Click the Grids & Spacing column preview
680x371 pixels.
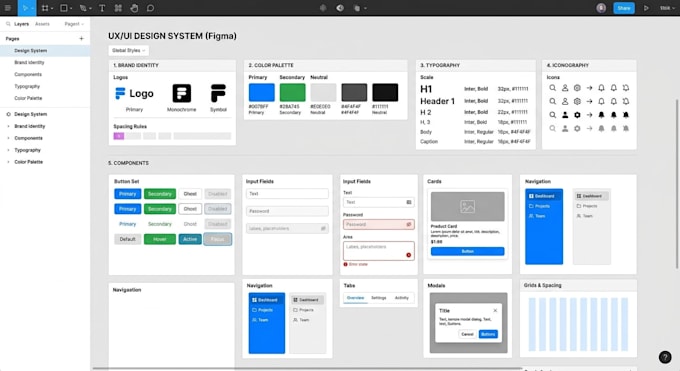coord(578,324)
